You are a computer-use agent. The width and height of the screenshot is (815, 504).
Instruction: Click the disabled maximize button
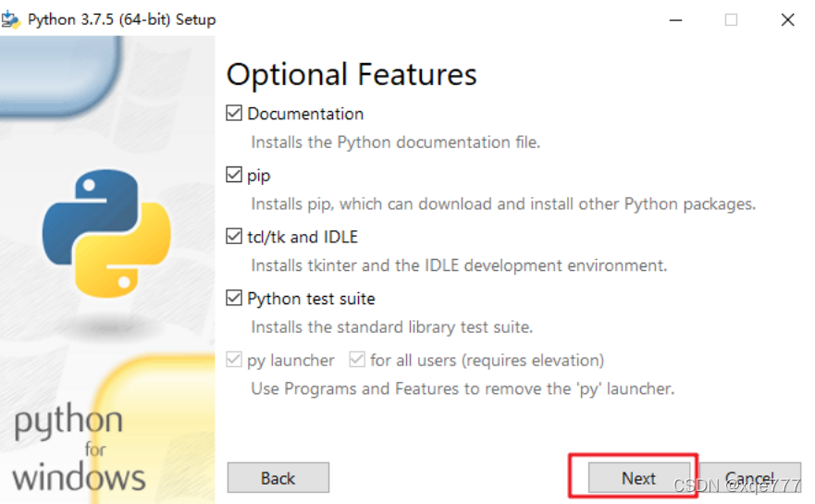pyautogui.click(x=732, y=20)
